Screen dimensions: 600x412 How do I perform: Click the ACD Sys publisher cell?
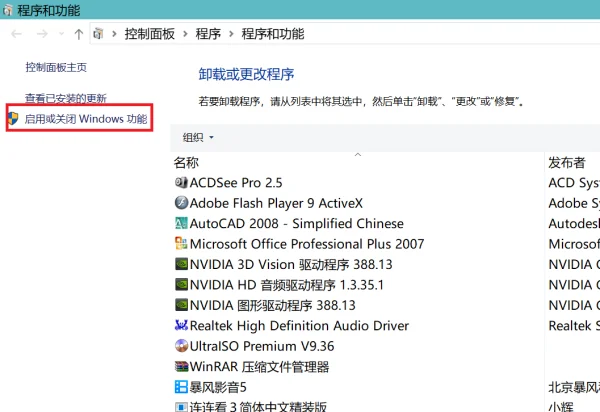pos(574,183)
